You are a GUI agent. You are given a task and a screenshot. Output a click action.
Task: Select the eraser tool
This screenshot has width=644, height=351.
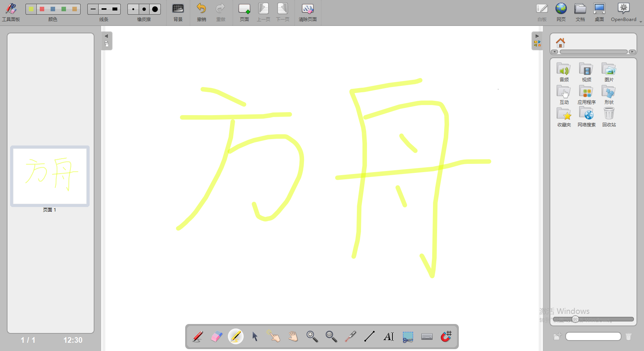[x=216, y=336]
